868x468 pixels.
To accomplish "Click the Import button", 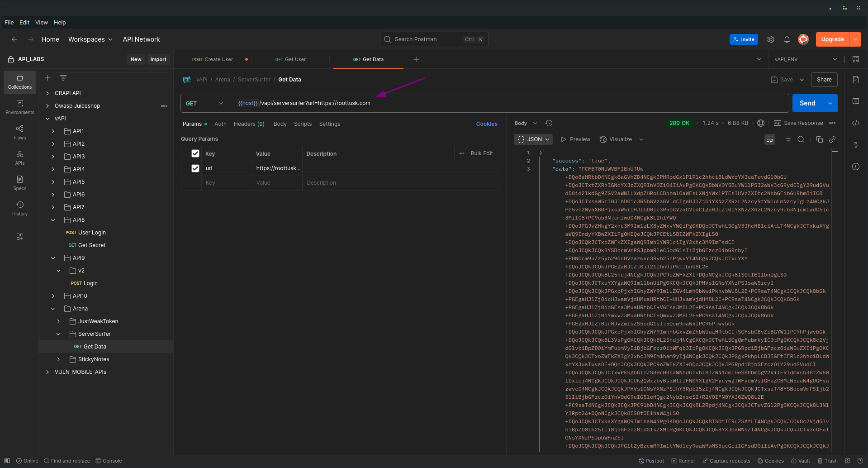I will 158,59.
